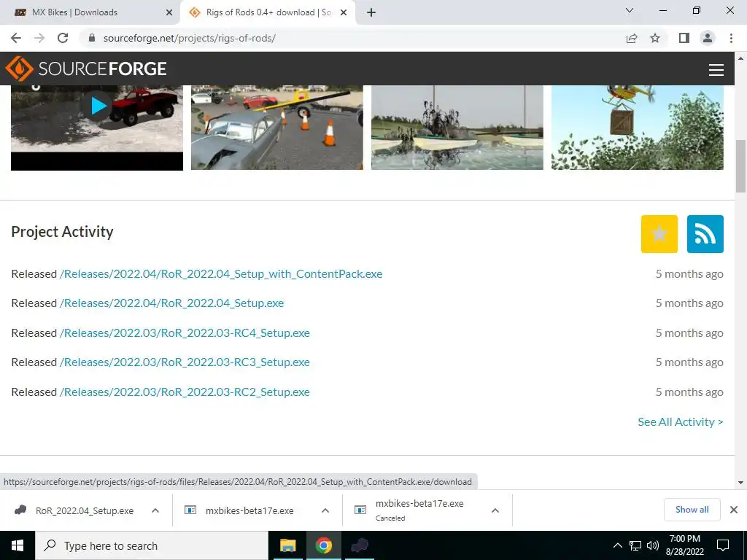Open the notification center icon
This screenshot has width=747, height=560.
coord(723,545)
